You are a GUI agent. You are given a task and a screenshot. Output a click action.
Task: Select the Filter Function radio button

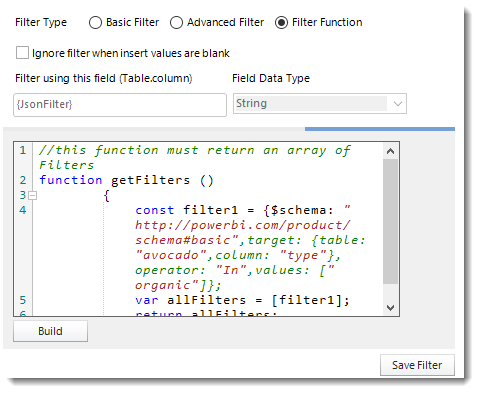tap(281, 23)
